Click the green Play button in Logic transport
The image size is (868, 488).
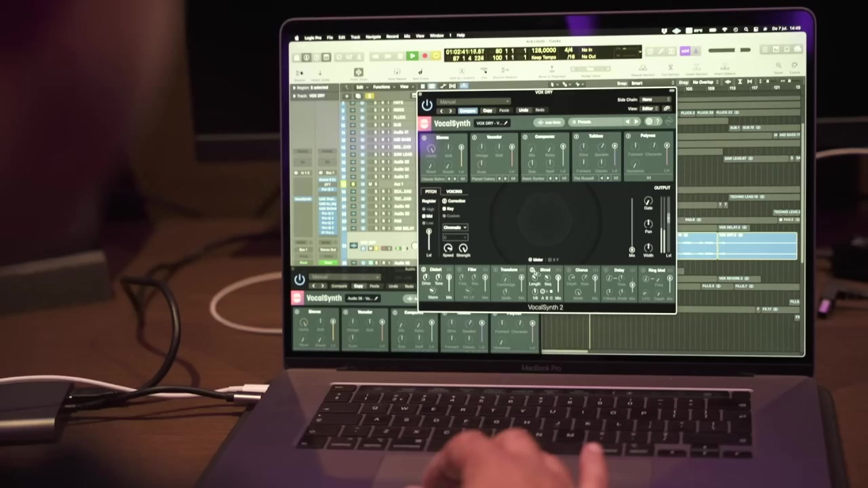coord(412,56)
